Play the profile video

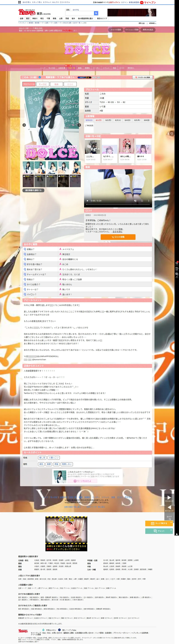click(x=88, y=201)
